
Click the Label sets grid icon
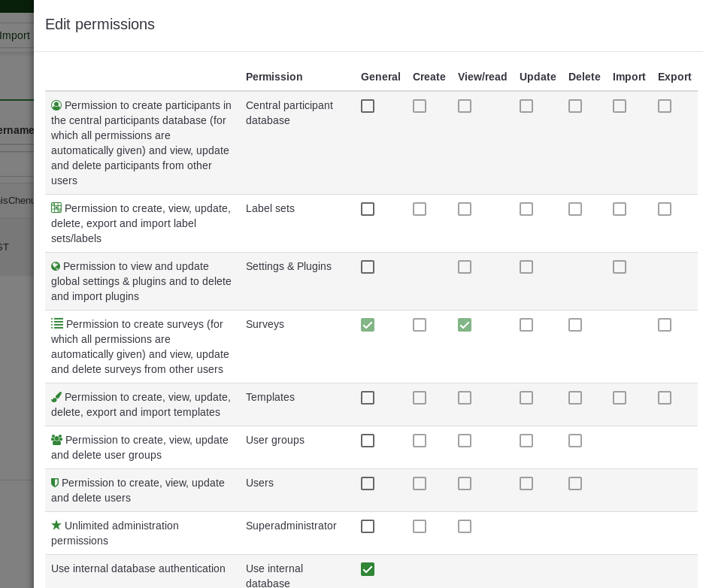point(56,208)
